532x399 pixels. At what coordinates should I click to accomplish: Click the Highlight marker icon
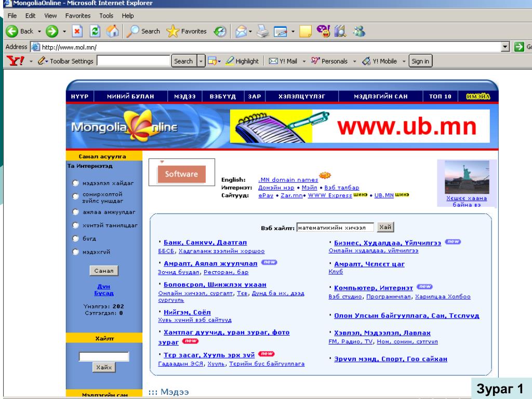click(x=230, y=61)
